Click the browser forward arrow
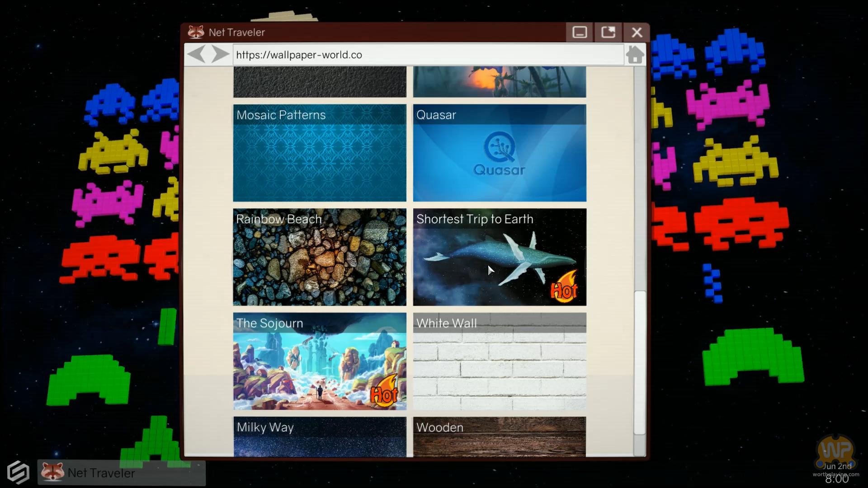The height and width of the screenshot is (488, 868). 221,54
